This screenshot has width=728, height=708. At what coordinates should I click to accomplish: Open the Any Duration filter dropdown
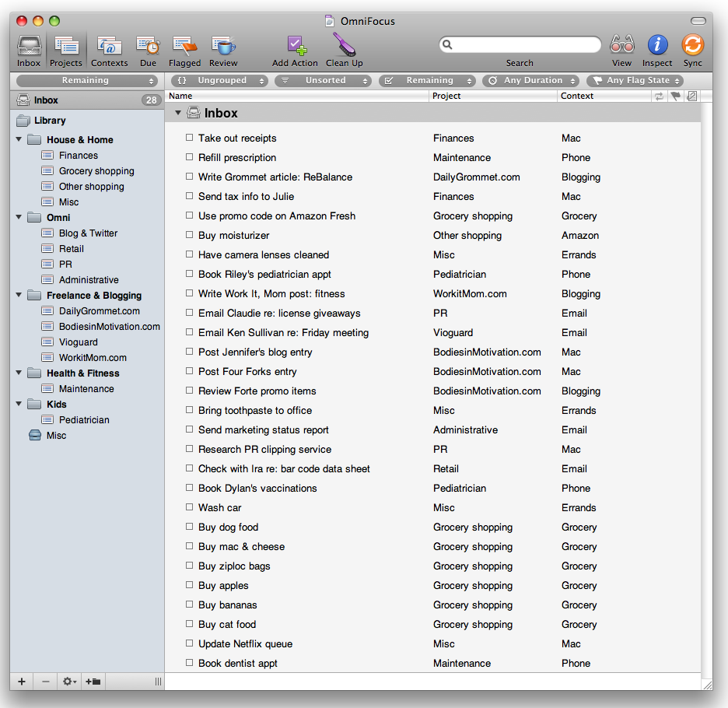click(x=531, y=80)
